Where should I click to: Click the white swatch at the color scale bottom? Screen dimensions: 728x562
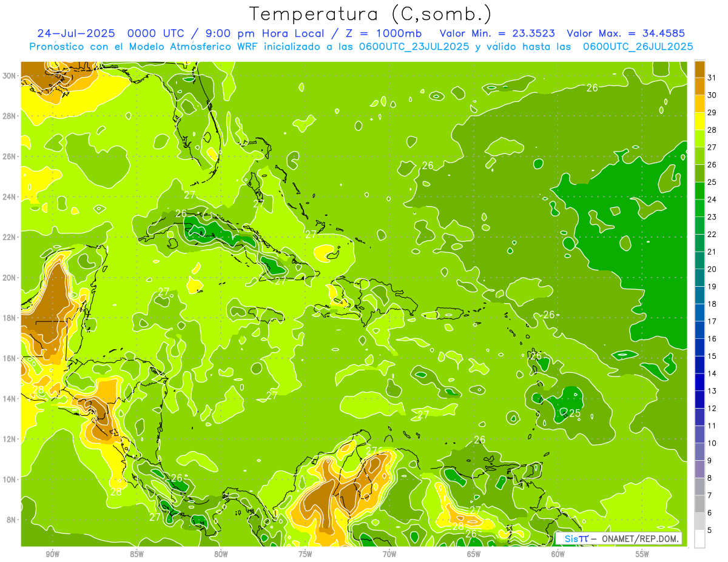pyautogui.click(x=699, y=539)
